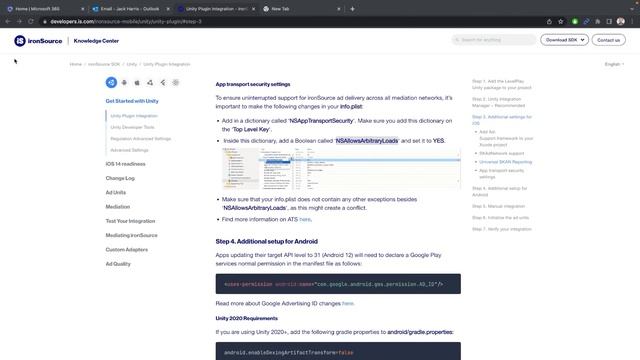Open a new browser tab with plus

[352, 9]
